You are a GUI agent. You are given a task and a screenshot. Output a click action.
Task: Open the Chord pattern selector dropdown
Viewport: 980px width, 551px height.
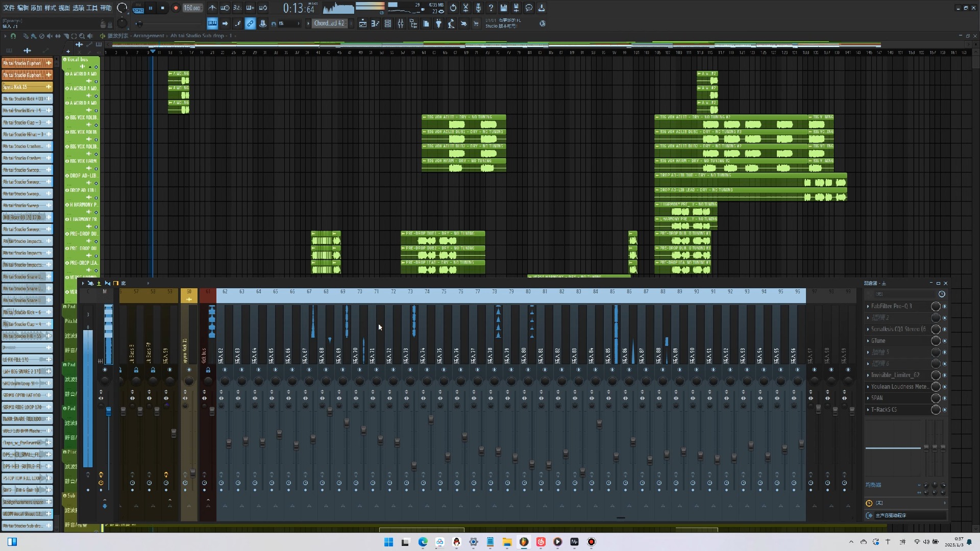point(329,23)
